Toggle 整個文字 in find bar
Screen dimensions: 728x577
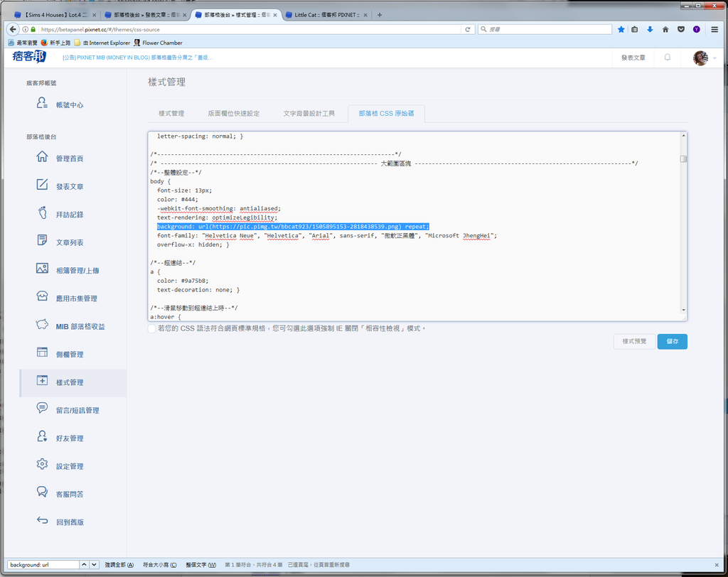200,564
